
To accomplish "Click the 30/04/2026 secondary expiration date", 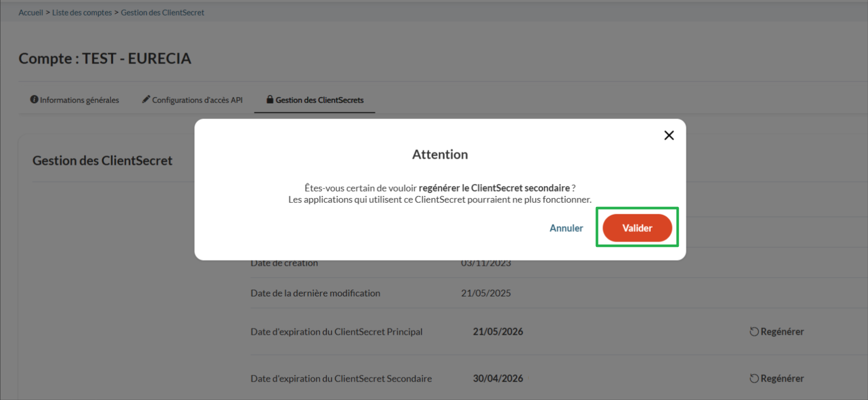I will tap(498, 379).
